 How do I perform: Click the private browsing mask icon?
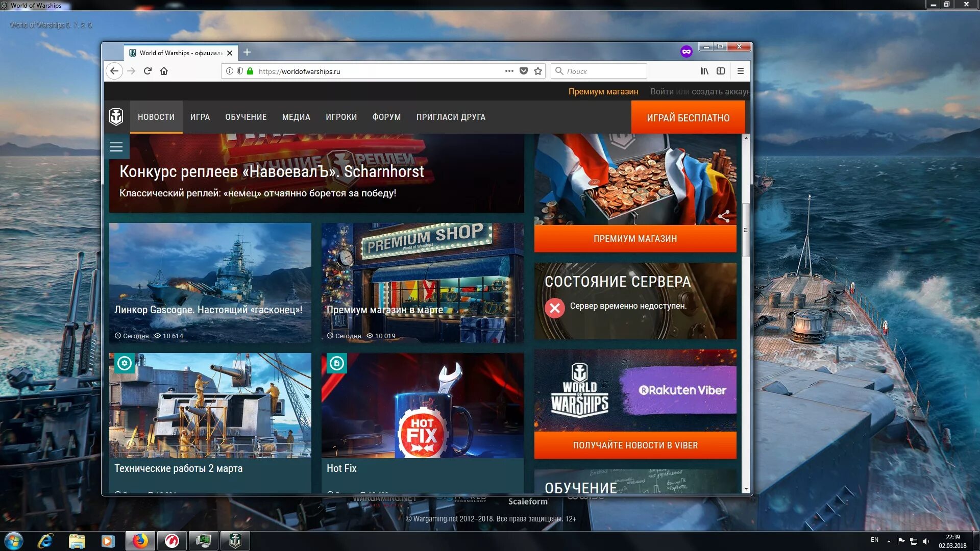click(687, 52)
